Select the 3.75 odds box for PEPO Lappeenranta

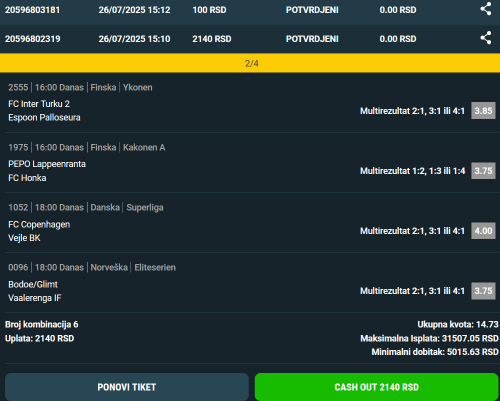(x=483, y=171)
